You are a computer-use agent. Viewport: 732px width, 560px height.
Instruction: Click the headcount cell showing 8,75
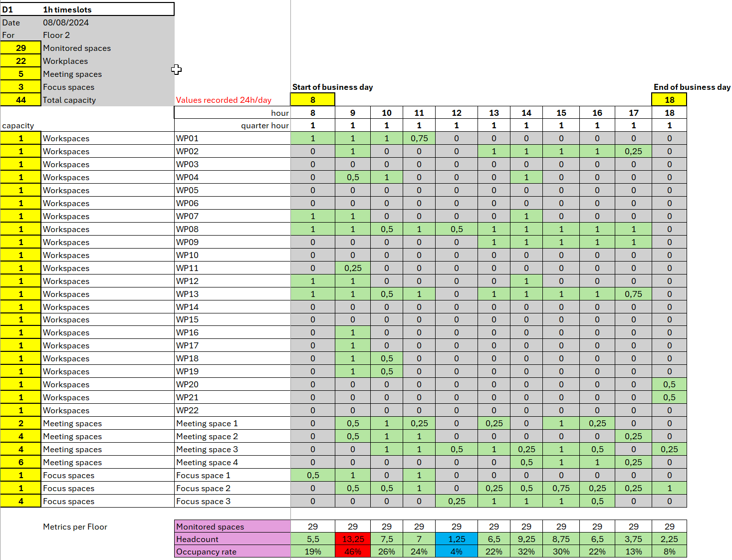pyautogui.click(x=561, y=539)
